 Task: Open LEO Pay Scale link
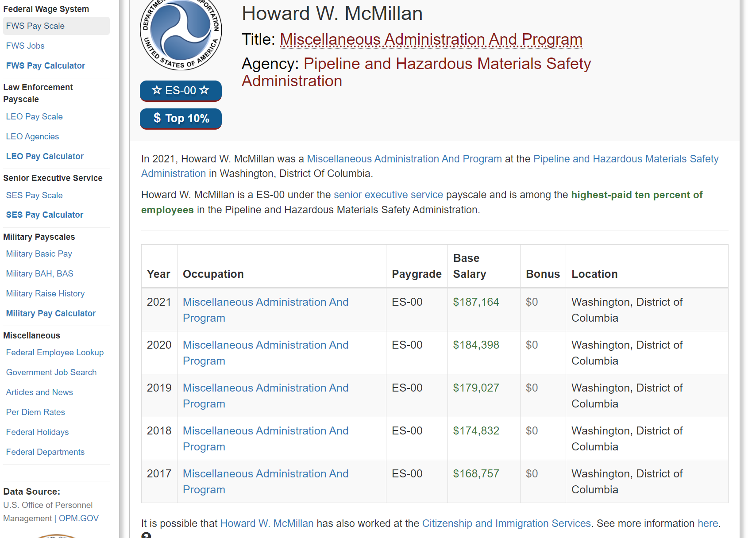click(x=35, y=116)
